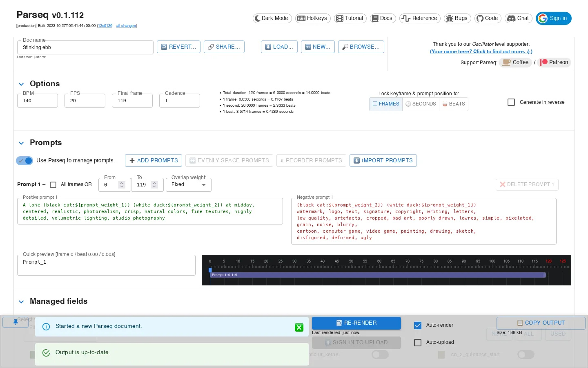This screenshot has height=368, width=588.
Task: Click the Coffee cup support icon
Action: [506, 62]
